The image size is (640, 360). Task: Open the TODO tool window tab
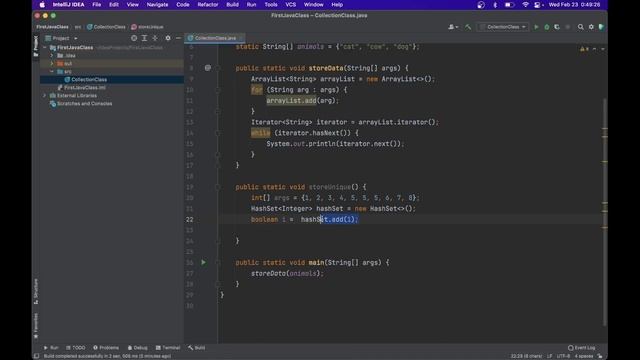click(x=76, y=348)
